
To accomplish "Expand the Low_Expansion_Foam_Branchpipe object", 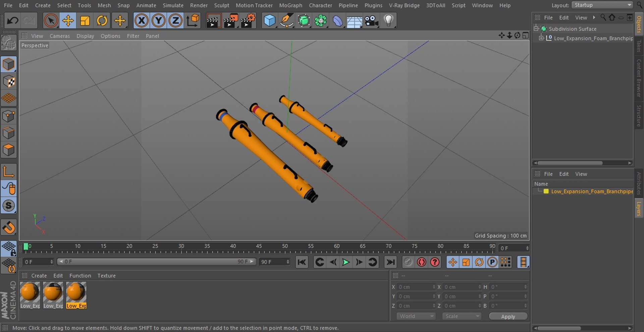I will [541, 38].
